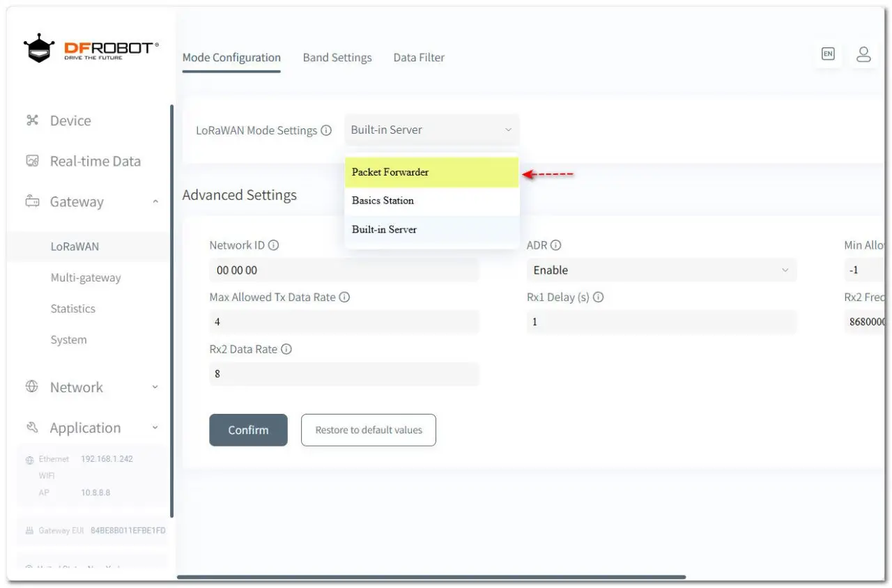Click info icon next to Network ID
The width and height of the screenshot is (892, 588).
pyautogui.click(x=274, y=245)
